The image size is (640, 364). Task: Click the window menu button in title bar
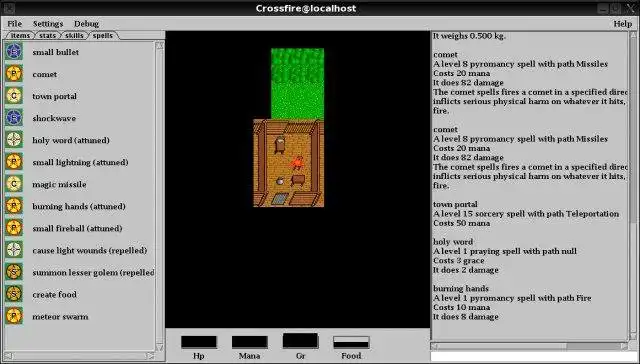point(9,8)
